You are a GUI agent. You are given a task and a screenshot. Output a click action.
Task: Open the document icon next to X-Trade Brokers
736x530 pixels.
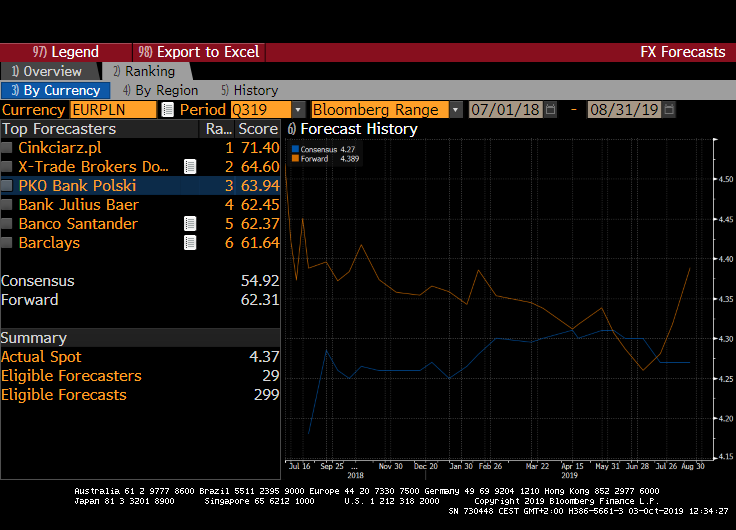point(190,167)
